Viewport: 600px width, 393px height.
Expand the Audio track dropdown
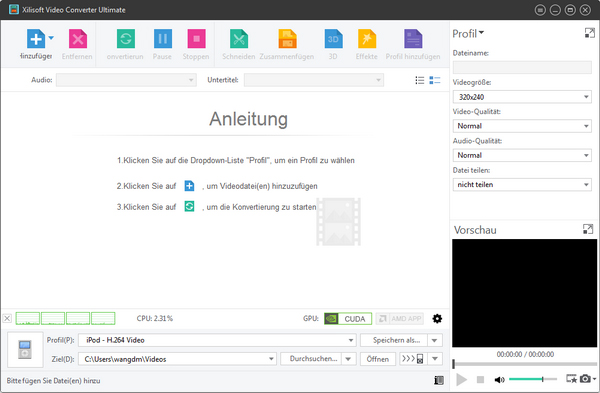click(126, 80)
